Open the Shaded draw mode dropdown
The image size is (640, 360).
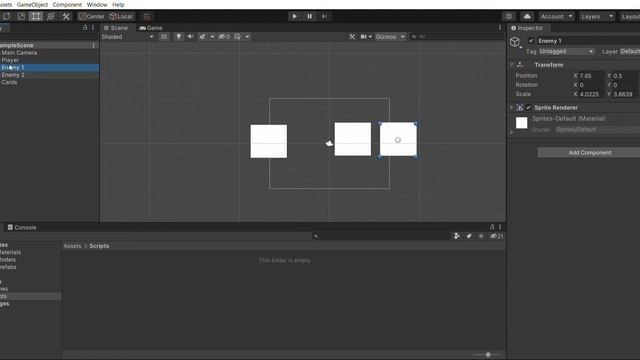click(x=127, y=37)
